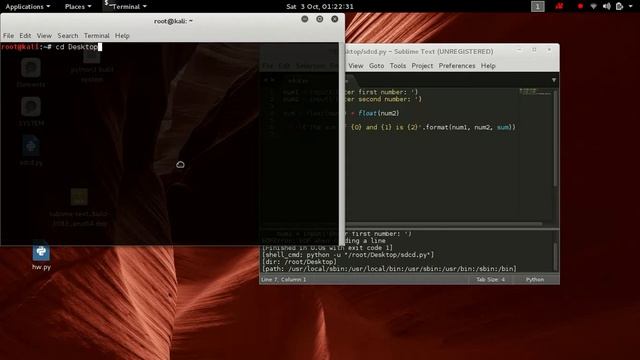Viewport: 640px width, 360px height.
Task: Open File menu in terminal window
Action: [8, 36]
